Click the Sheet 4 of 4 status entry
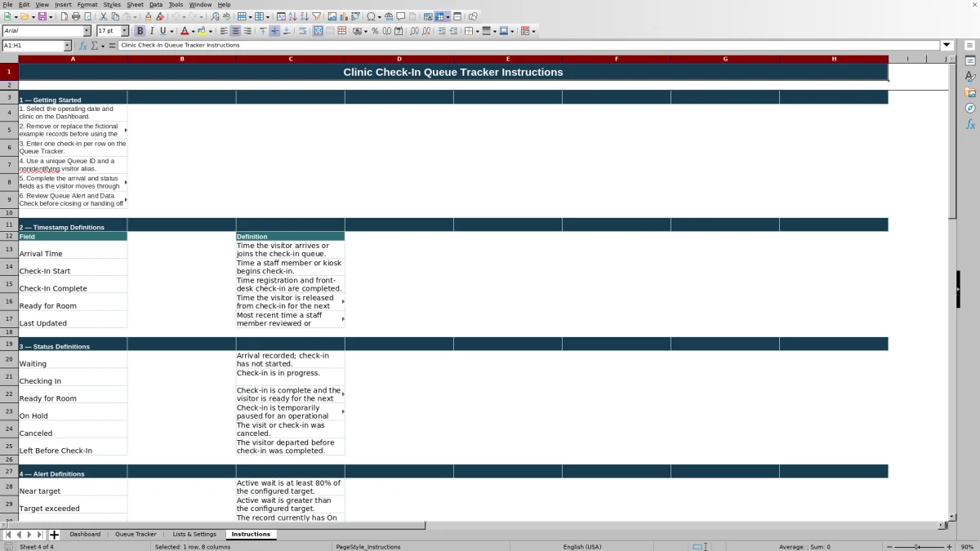980x551 pixels. point(37,547)
